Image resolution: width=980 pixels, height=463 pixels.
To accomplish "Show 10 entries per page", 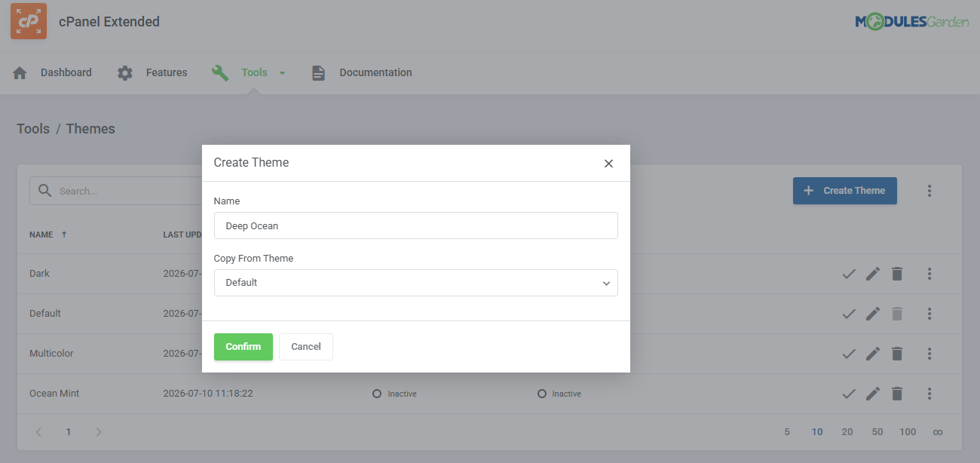I will coord(817,432).
